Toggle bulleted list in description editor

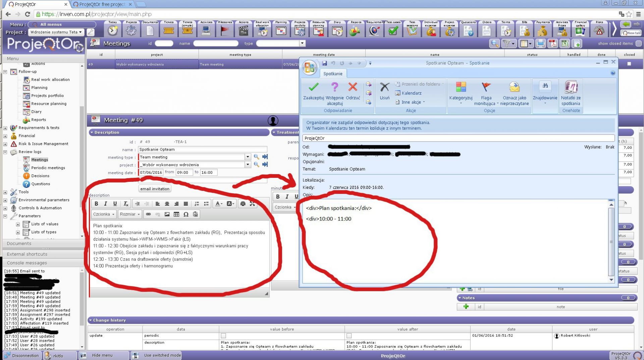[206, 204]
